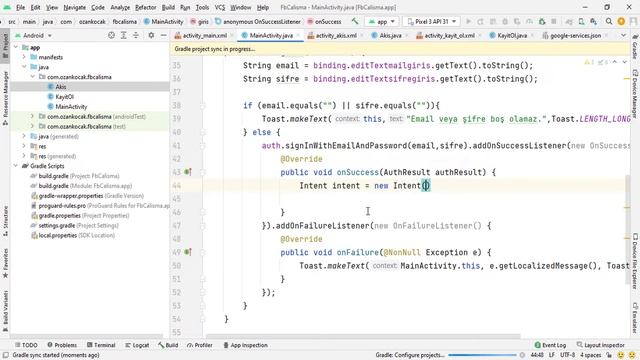Open the app run configuration dropdown
This screenshot has width=640, height=360.
pos(382,21)
